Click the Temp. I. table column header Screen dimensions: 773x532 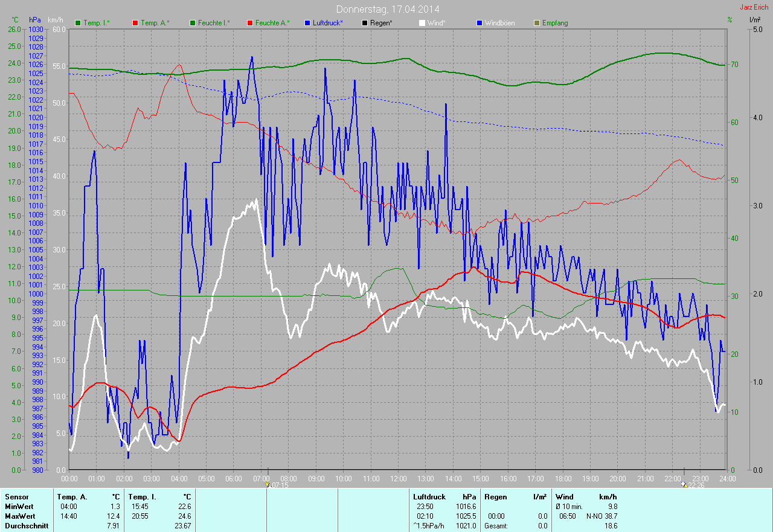(x=141, y=496)
